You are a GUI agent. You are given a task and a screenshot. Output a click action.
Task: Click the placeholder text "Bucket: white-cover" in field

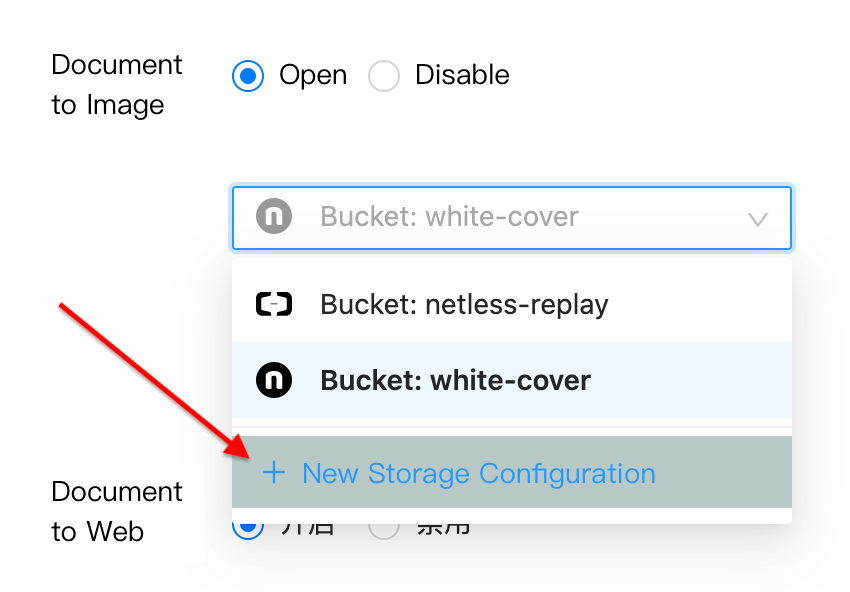point(449,217)
